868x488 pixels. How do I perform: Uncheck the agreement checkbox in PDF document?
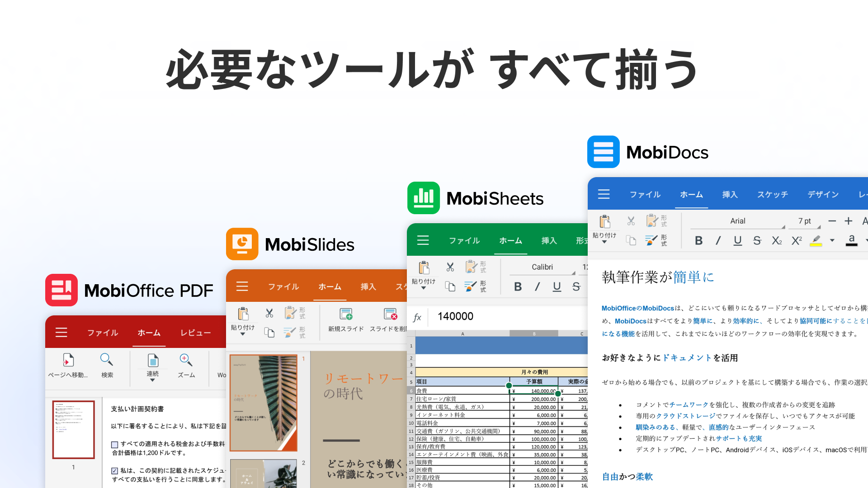click(115, 471)
